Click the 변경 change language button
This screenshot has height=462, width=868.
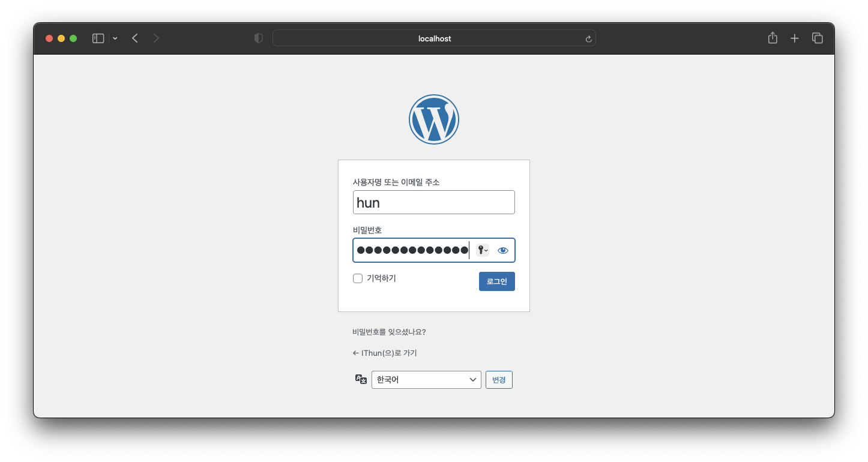click(x=499, y=380)
